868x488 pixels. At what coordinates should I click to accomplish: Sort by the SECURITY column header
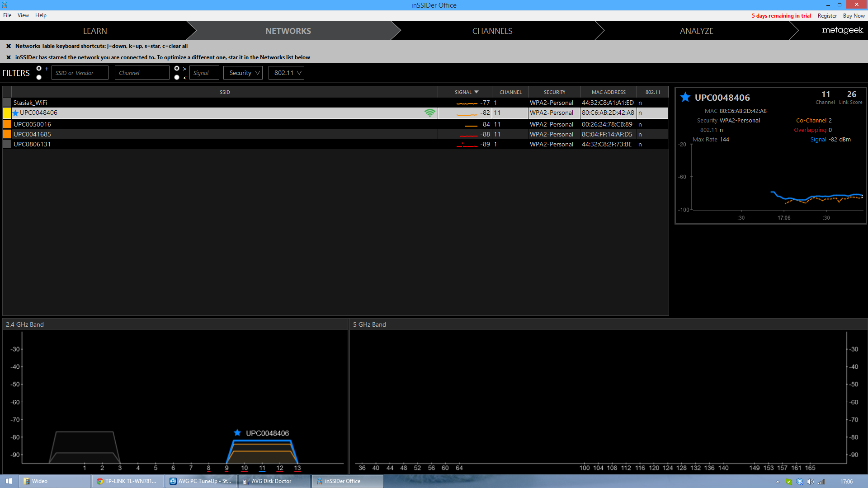tap(554, 92)
